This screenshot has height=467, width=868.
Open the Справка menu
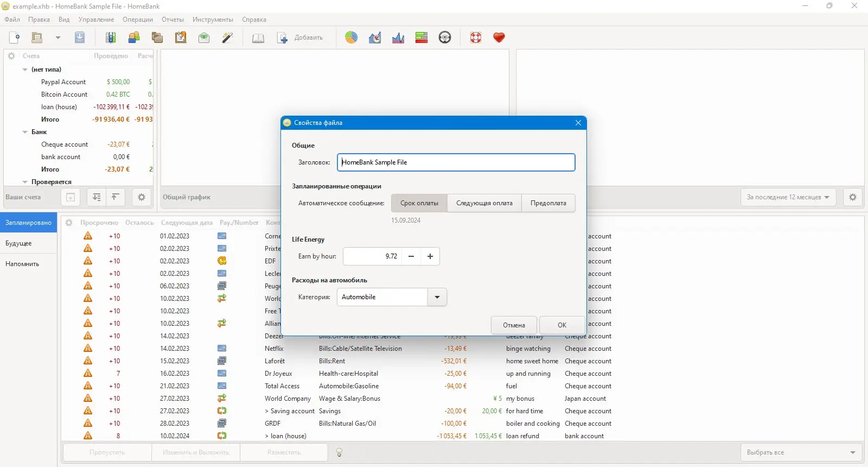[254, 20]
